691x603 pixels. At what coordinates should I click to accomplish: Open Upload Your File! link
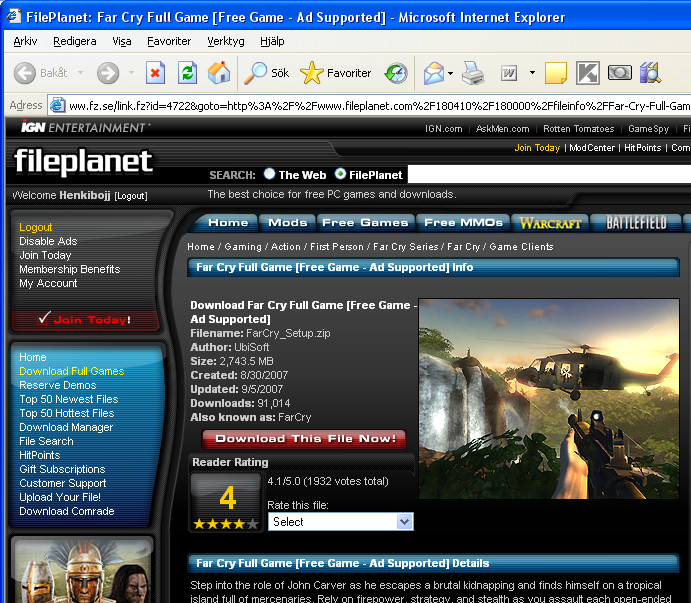pos(60,497)
